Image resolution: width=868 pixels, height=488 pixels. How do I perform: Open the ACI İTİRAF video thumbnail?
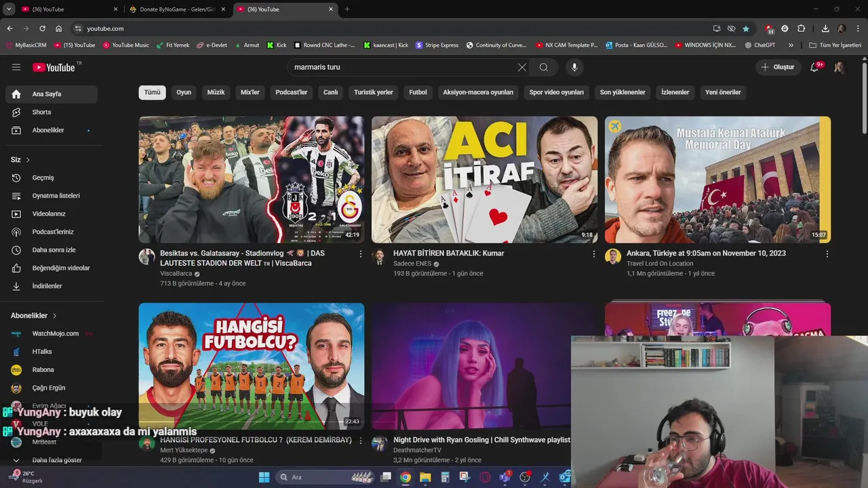coord(484,180)
